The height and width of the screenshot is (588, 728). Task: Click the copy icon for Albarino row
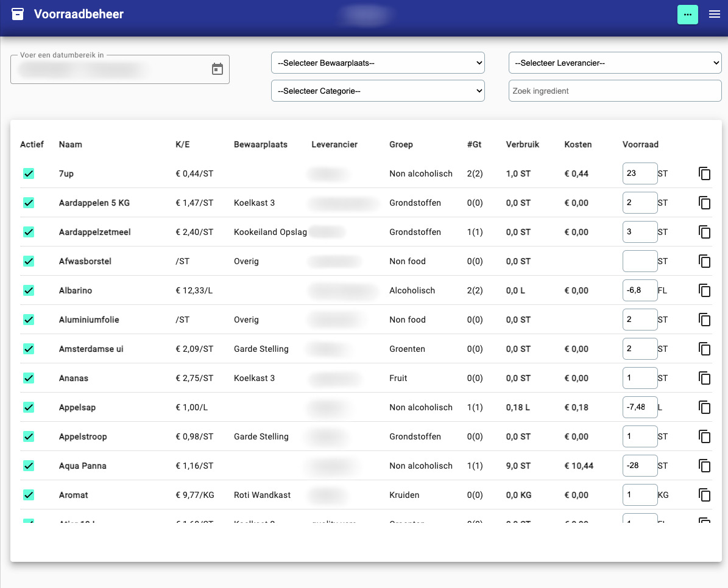point(704,290)
